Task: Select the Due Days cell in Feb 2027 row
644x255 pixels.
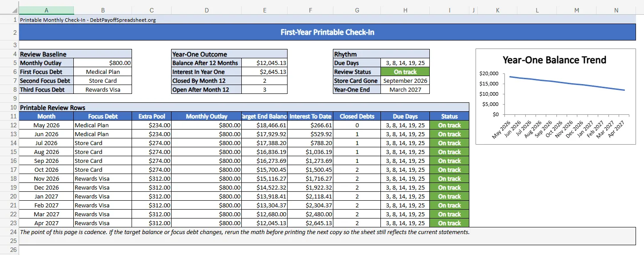Action: coord(405,205)
